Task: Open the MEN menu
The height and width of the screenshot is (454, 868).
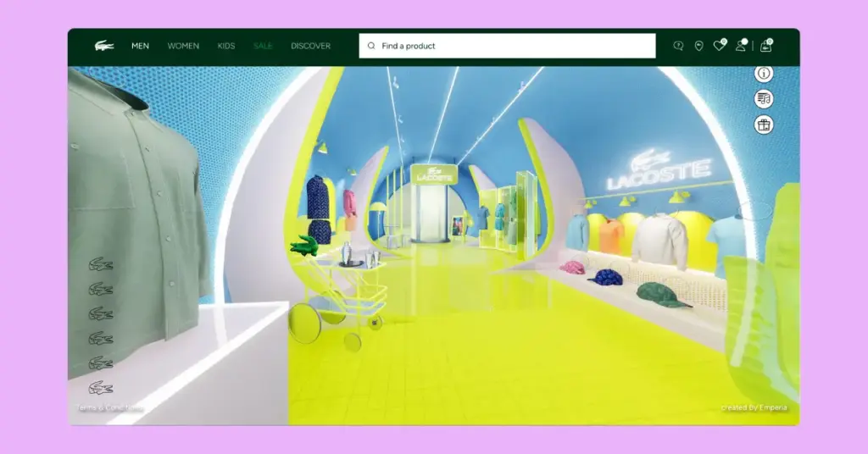Action: click(x=140, y=46)
